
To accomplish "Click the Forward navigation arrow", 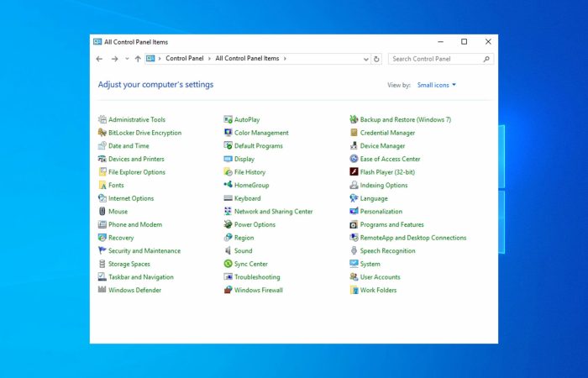I will tap(115, 59).
